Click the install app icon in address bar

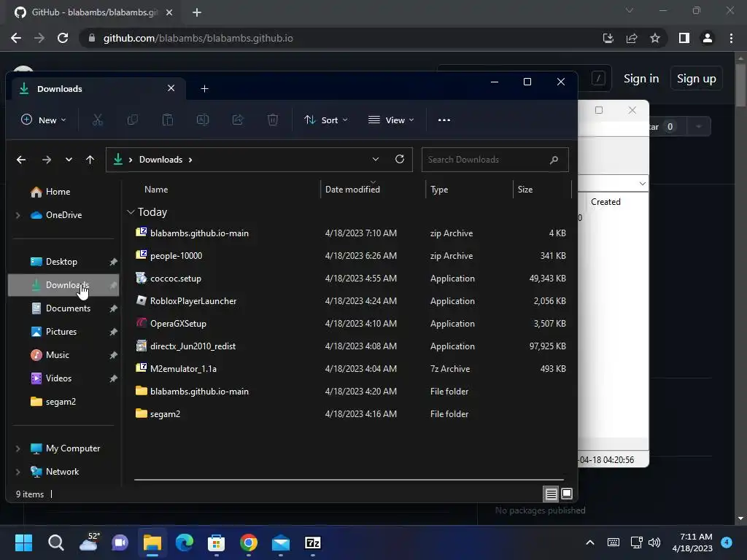(608, 38)
